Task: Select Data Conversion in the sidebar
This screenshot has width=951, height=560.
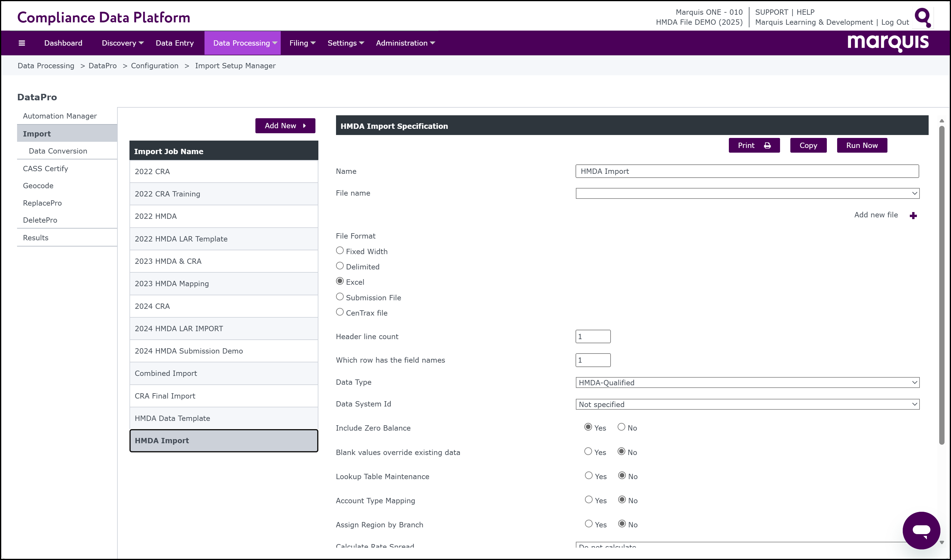Action: (x=58, y=151)
